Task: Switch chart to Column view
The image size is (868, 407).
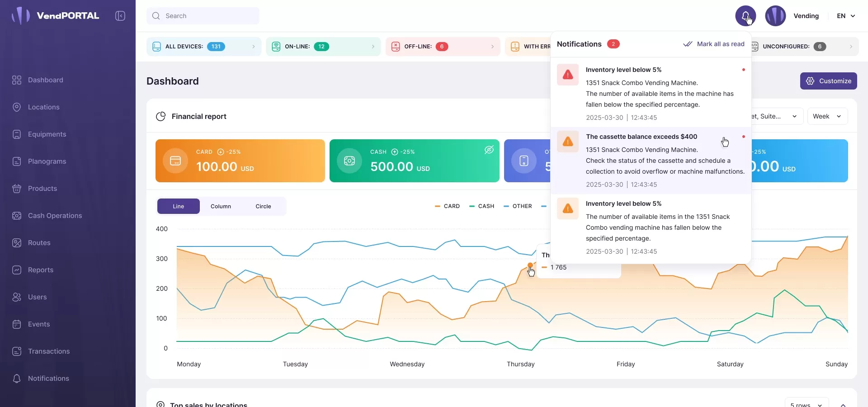Action: click(x=221, y=206)
